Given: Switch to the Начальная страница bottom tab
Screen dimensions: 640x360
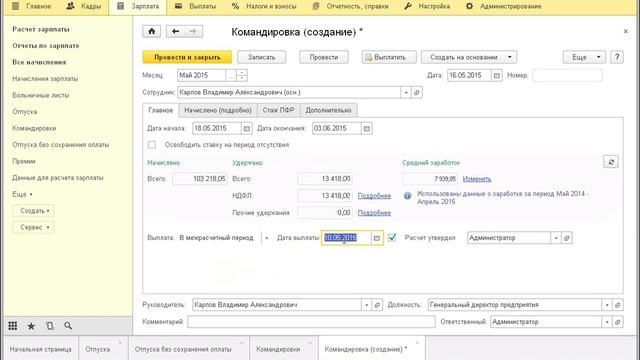Looking at the screenshot, I should (x=40, y=349).
